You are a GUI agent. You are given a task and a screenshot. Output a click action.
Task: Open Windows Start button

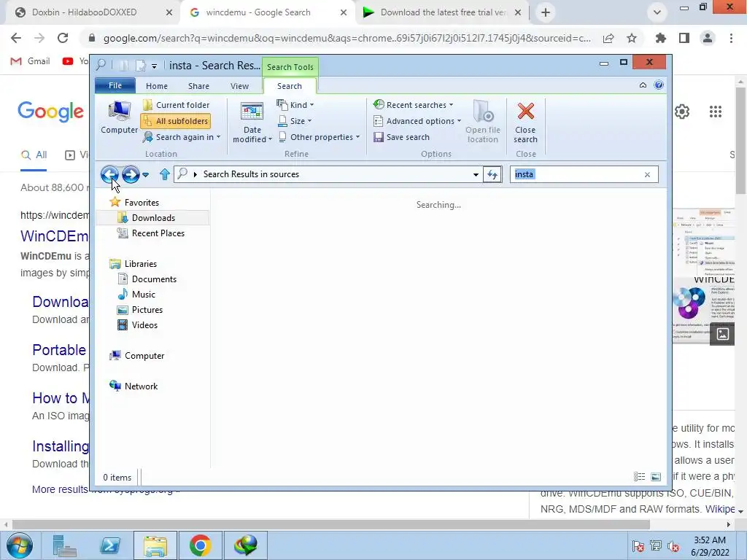click(20, 545)
